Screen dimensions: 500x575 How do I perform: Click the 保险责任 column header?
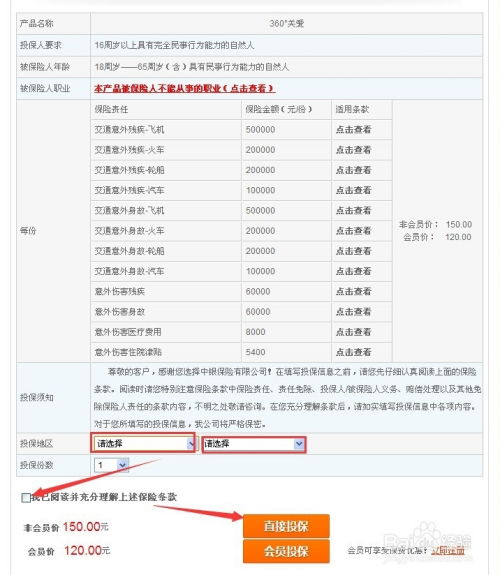pos(111,109)
